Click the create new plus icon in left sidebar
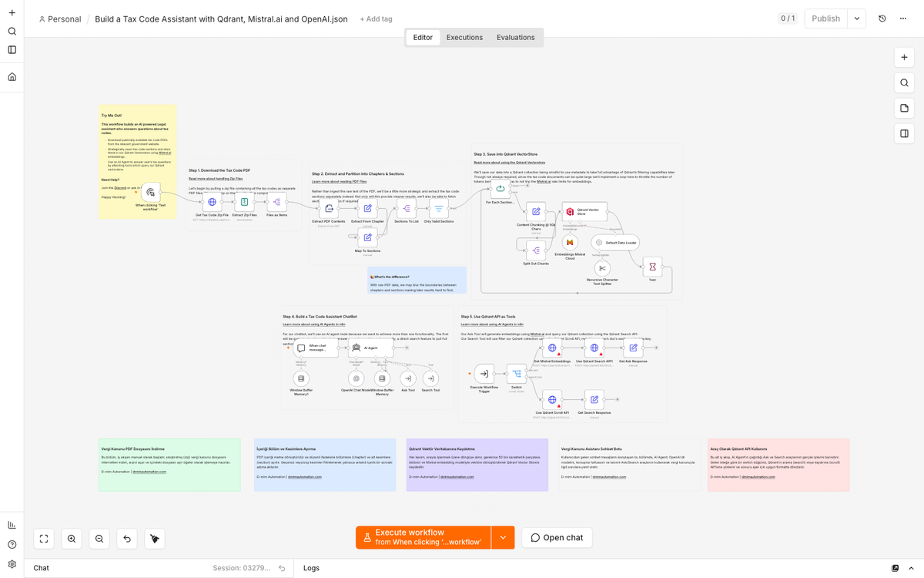The image size is (924, 578). 12,12
